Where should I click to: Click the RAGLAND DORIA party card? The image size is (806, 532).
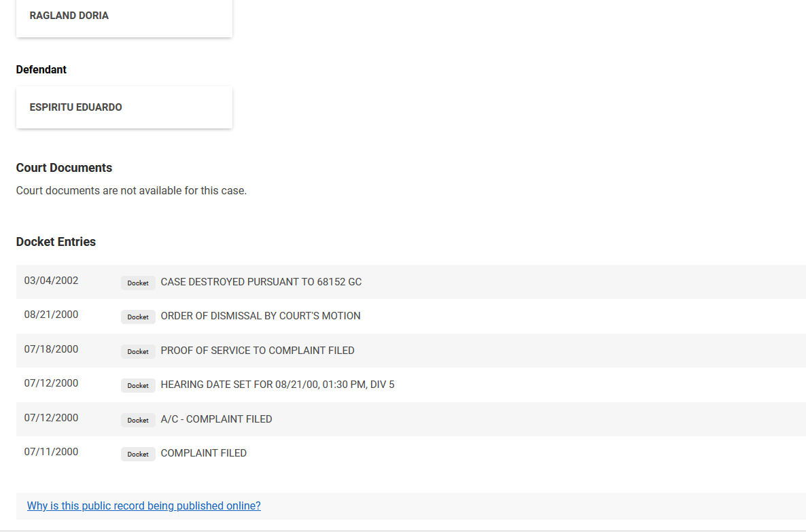pos(124,16)
